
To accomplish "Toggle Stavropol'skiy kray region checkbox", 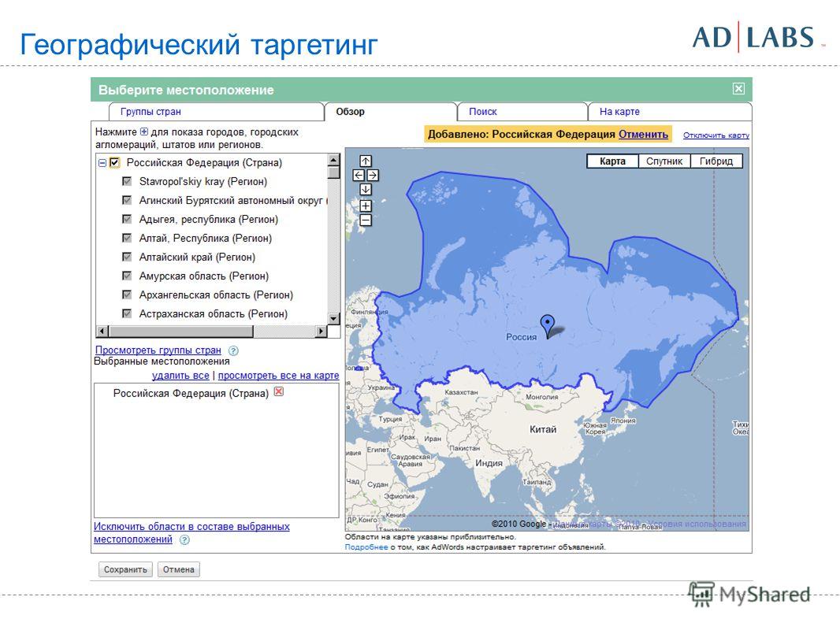I will (127, 181).
